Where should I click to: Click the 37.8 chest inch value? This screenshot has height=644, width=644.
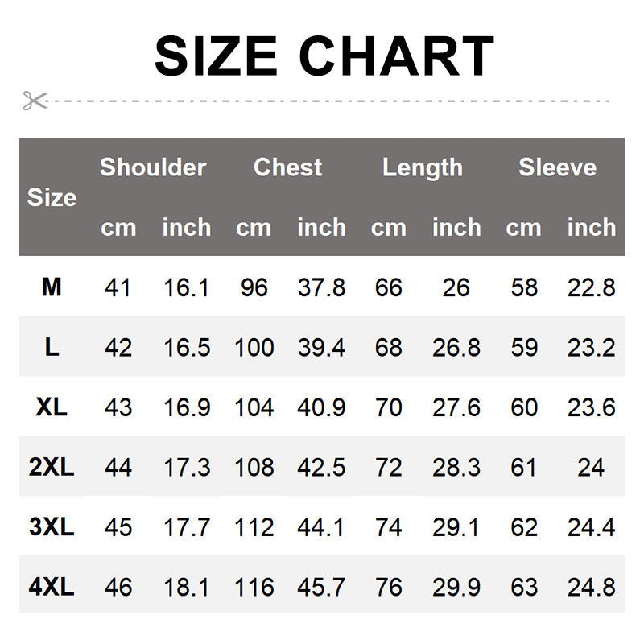(x=321, y=287)
